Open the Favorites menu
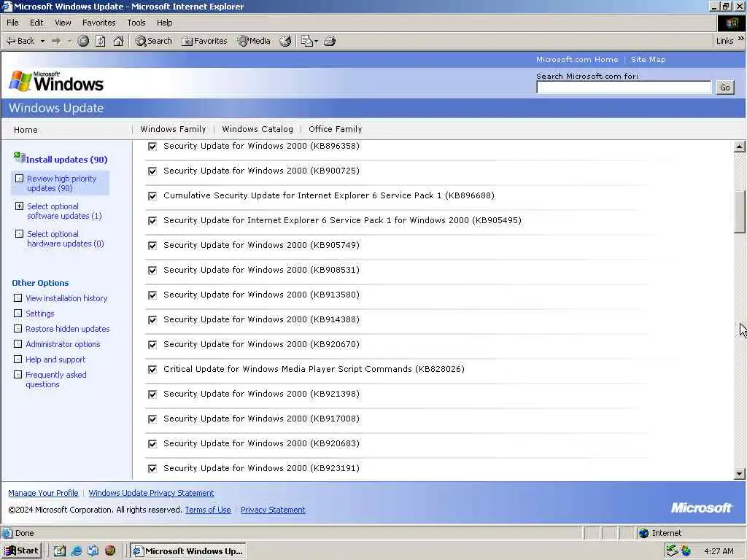The height and width of the screenshot is (560, 747). coord(98,23)
